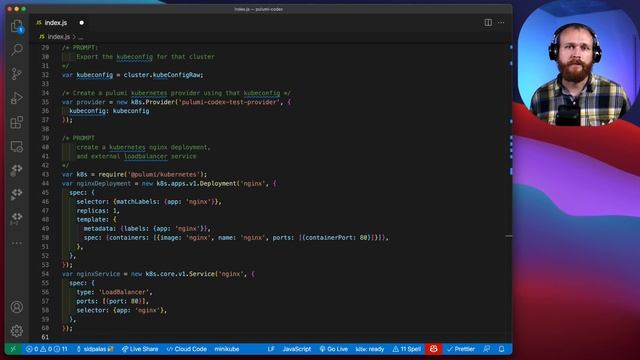This screenshot has width=640, height=360.
Task: Click the red status bar icon
Action: click(433, 349)
